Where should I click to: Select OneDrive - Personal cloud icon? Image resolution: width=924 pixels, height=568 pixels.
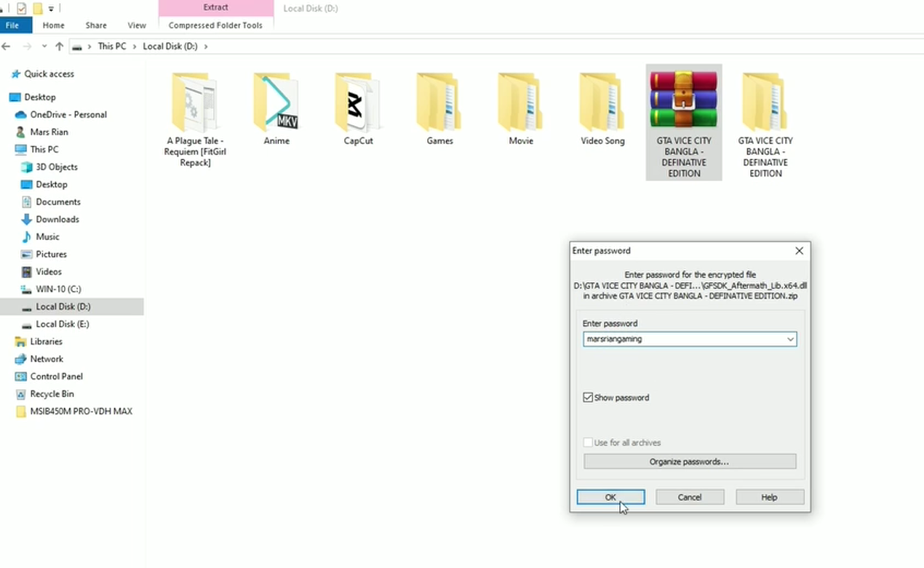[x=21, y=115]
